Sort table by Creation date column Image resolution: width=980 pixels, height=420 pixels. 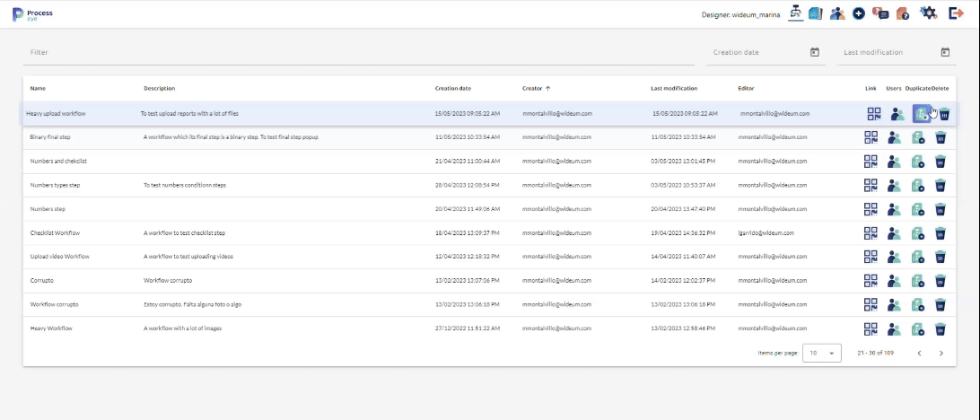[x=452, y=88]
